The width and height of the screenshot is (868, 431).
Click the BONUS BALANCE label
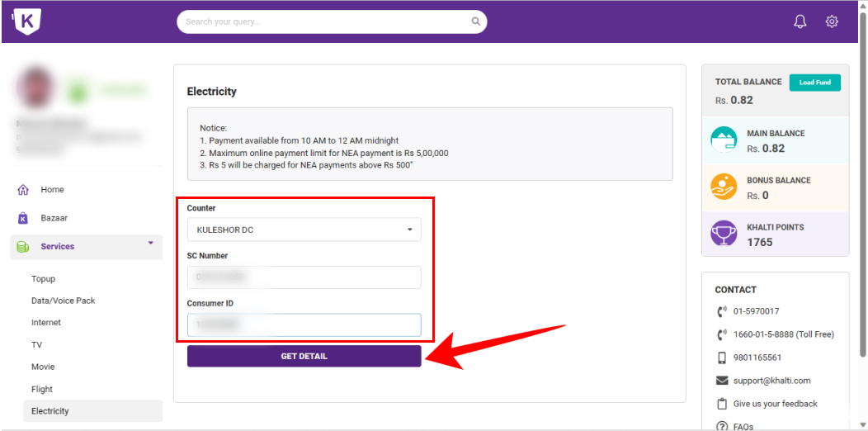(778, 181)
